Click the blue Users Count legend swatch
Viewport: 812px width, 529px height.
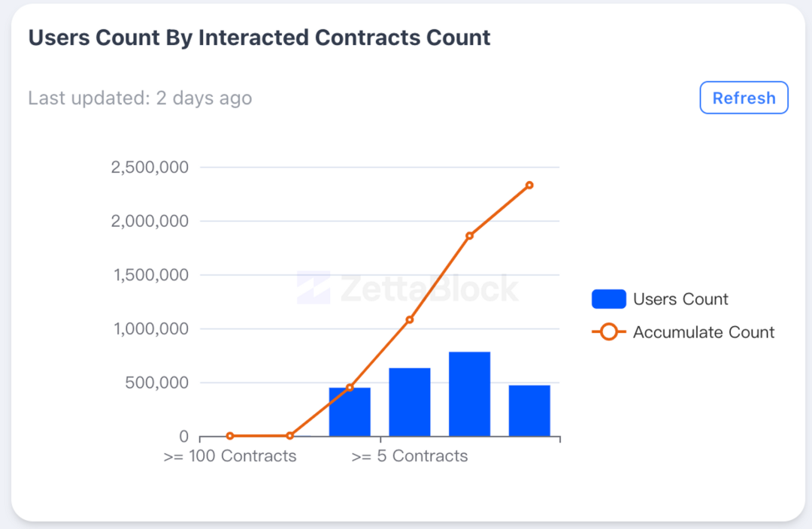coord(608,299)
